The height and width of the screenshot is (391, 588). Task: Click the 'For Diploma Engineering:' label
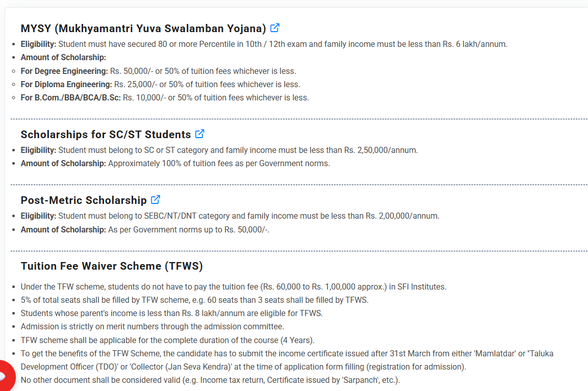(x=66, y=84)
